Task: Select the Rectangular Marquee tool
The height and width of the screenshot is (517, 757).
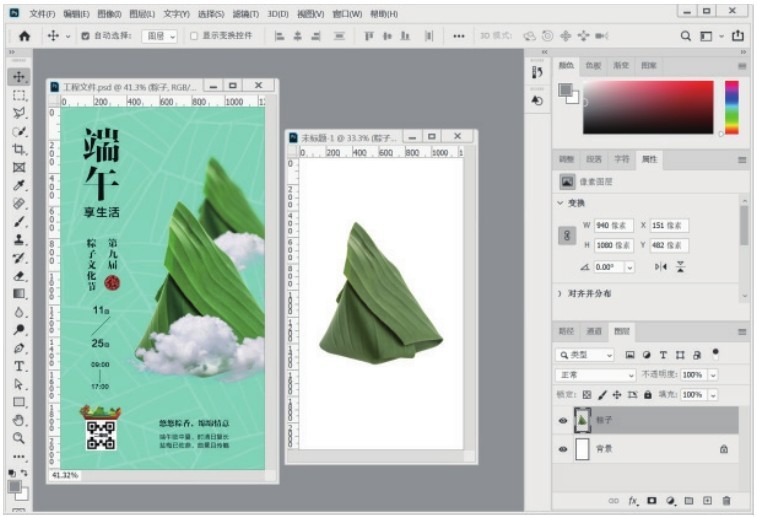Action: [x=19, y=95]
